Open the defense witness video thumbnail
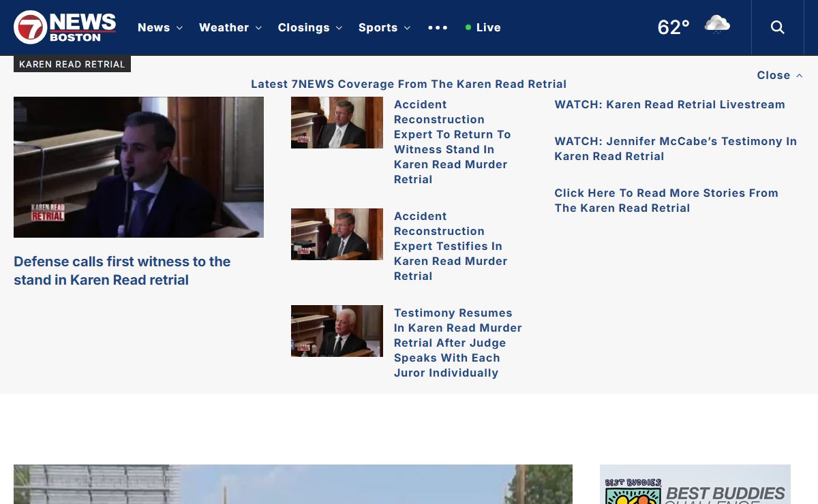Viewport: 818px width, 504px height. point(138,167)
